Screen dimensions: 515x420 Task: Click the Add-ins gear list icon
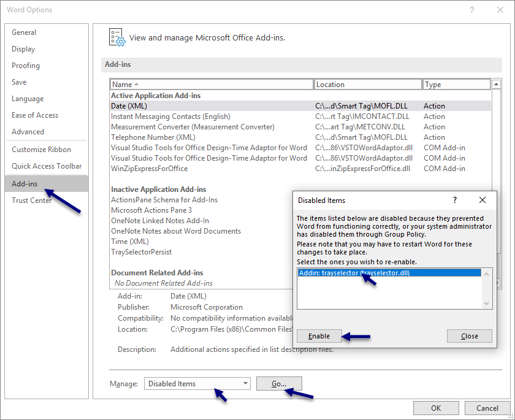click(x=117, y=37)
